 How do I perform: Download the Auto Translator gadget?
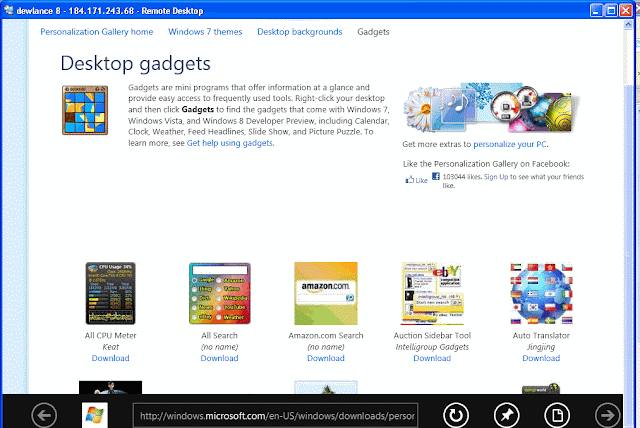pos(541,358)
